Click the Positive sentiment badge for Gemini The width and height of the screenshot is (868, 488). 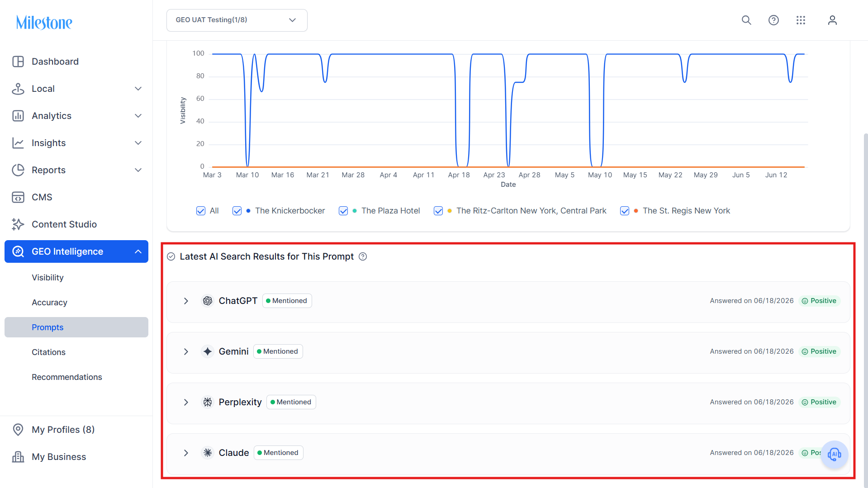(819, 351)
